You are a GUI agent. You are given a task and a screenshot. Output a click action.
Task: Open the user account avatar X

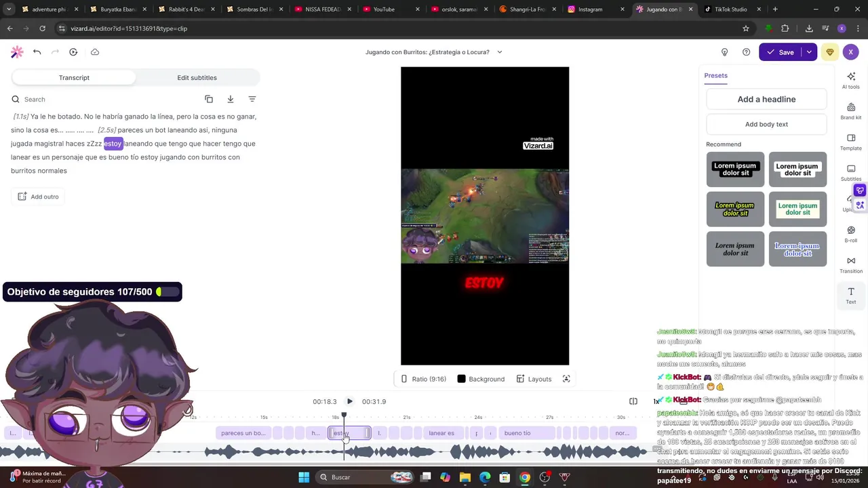click(x=850, y=52)
